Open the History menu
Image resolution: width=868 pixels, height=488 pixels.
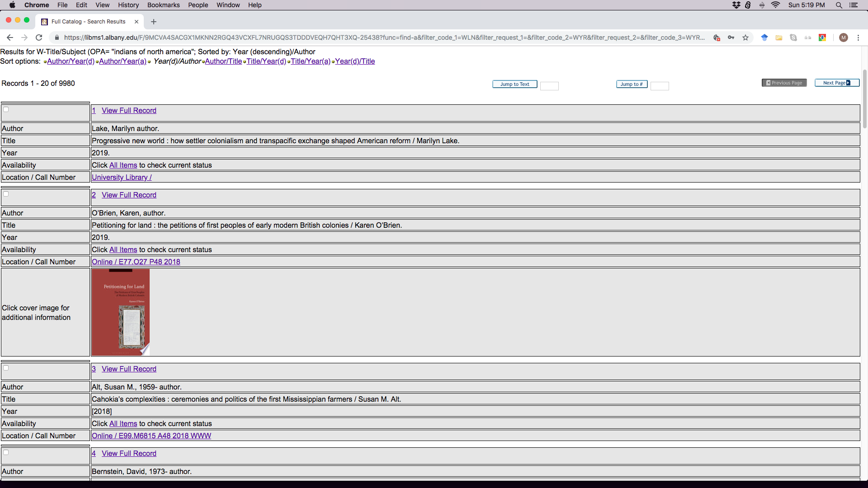pos(128,5)
